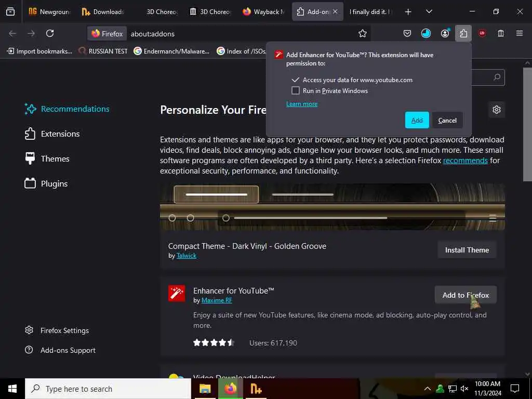Viewport: 532px width, 399px height.
Task: Open the Learn more link
Action: 302,104
